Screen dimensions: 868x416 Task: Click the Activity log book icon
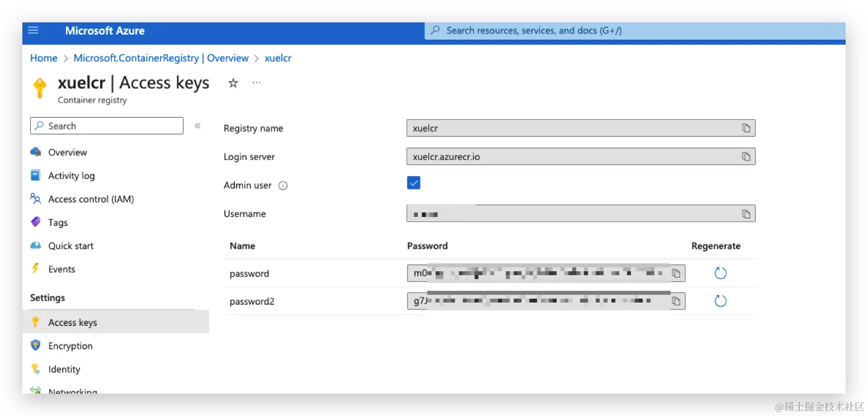click(x=36, y=176)
